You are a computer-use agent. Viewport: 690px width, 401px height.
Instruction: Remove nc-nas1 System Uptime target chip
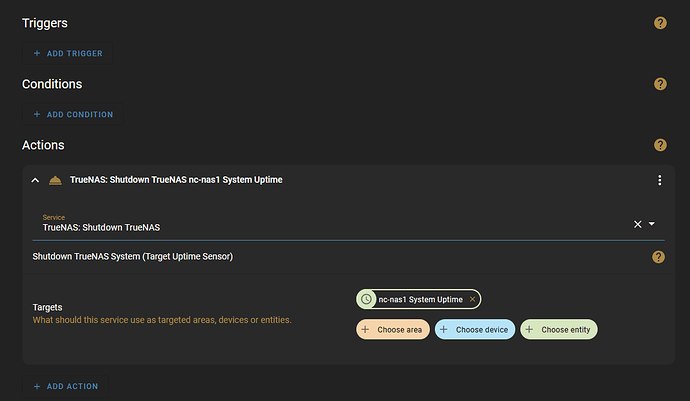[472, 299]
